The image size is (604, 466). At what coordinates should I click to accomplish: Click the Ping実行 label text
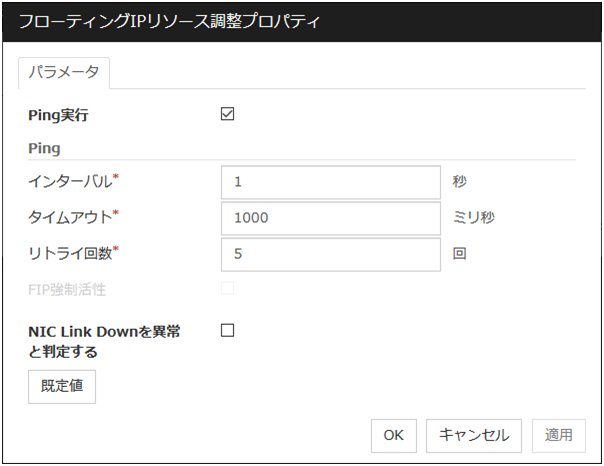click(x=59, y=115)
